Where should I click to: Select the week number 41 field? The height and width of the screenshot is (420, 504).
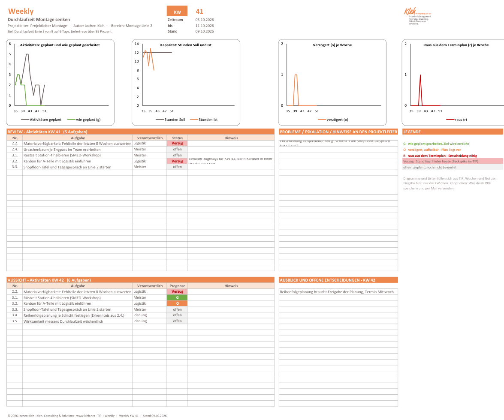coord(199,12)
